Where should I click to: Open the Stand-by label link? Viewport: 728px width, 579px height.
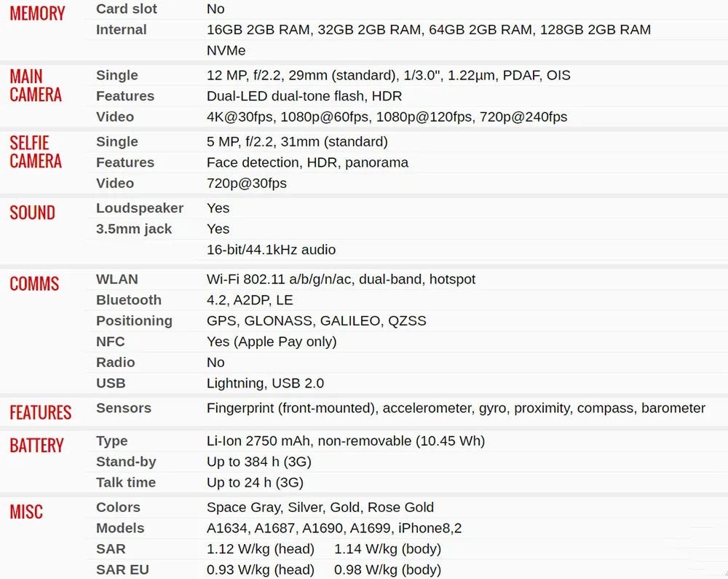point(126,462)
